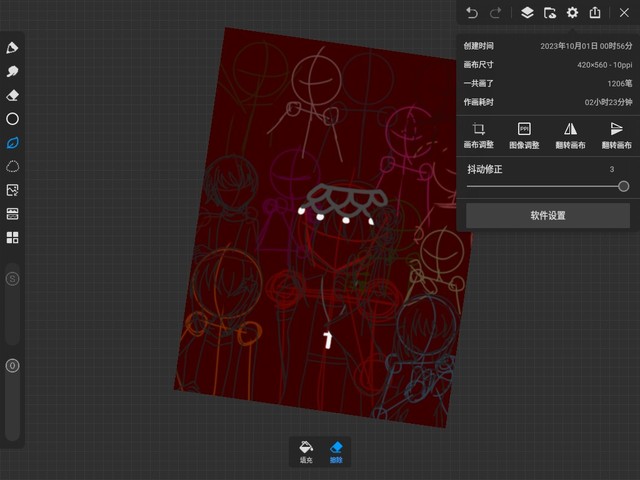Click the blue highlighted fill tool
The width and height of the screenshot is (640, 480).
coord(13,143)
